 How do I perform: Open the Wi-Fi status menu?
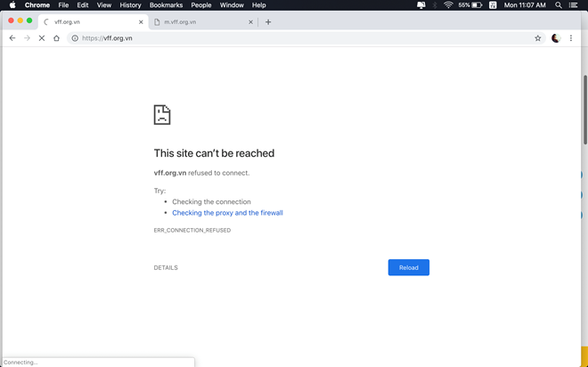[x=447, y=5]
